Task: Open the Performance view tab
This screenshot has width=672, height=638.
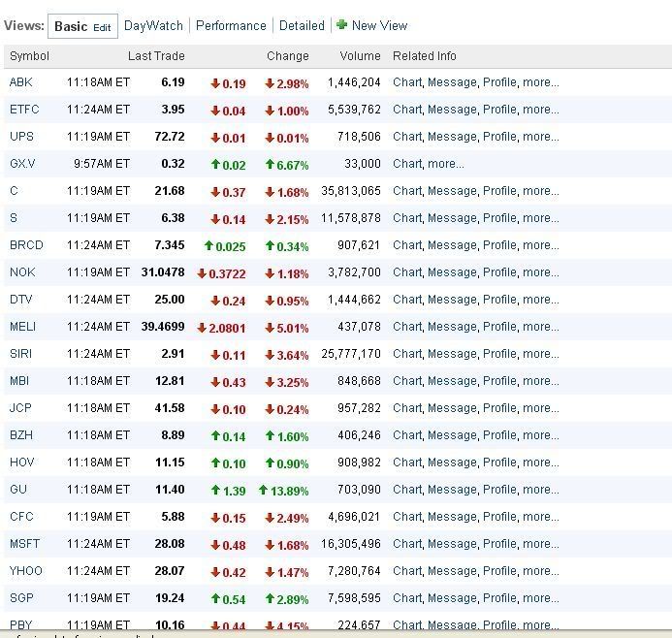Action: click(x=231, y=25)
